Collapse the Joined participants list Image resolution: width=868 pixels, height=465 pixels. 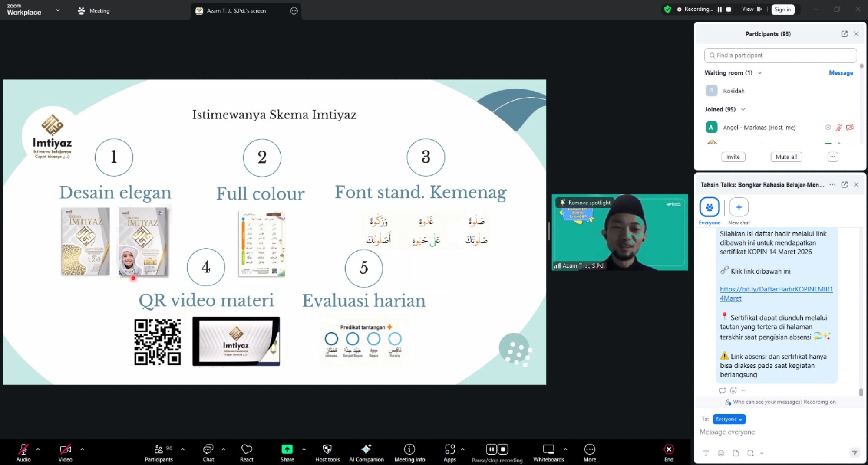coord(743,109)
